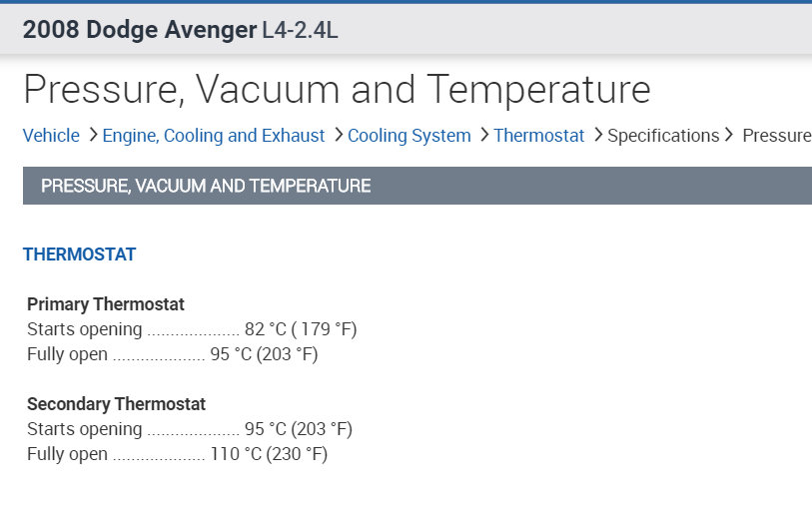Click the gray PRESSURE, VACUUM AND TEMPERATURE section bar

coord(416,186)
